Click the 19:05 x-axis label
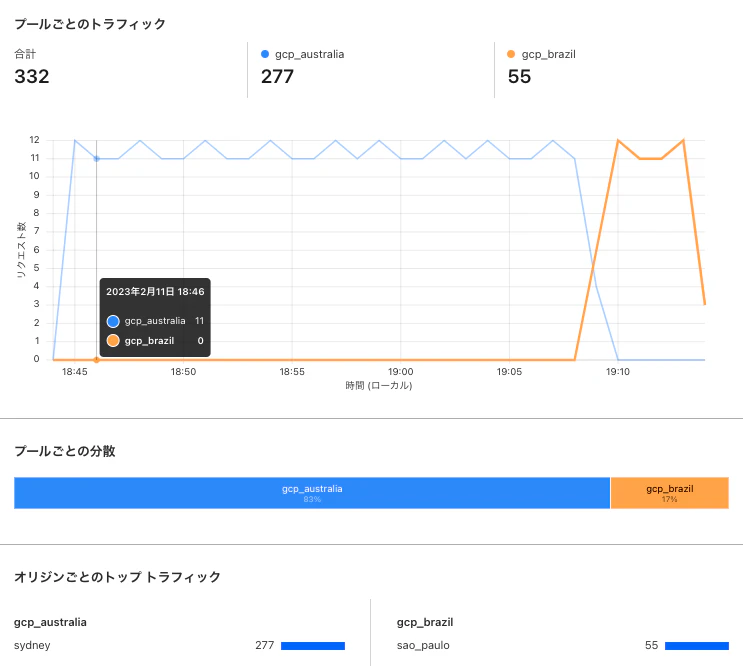The image size is (743, 666). 509,372
